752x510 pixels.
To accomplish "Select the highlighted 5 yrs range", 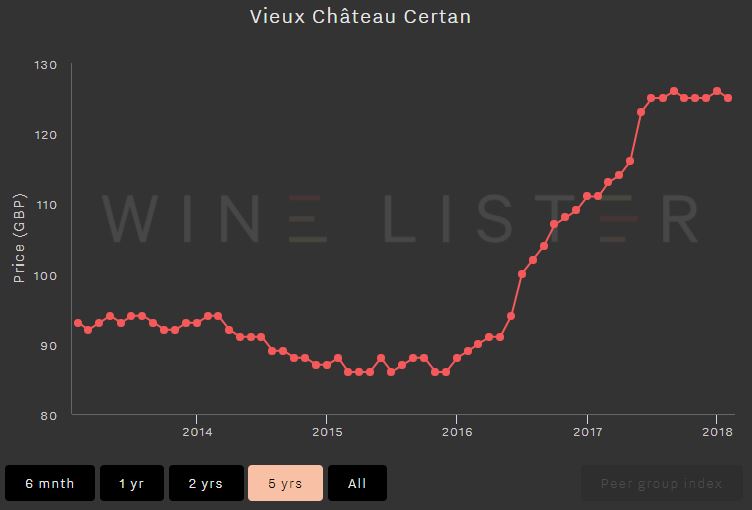I will (x=285, y=483).
